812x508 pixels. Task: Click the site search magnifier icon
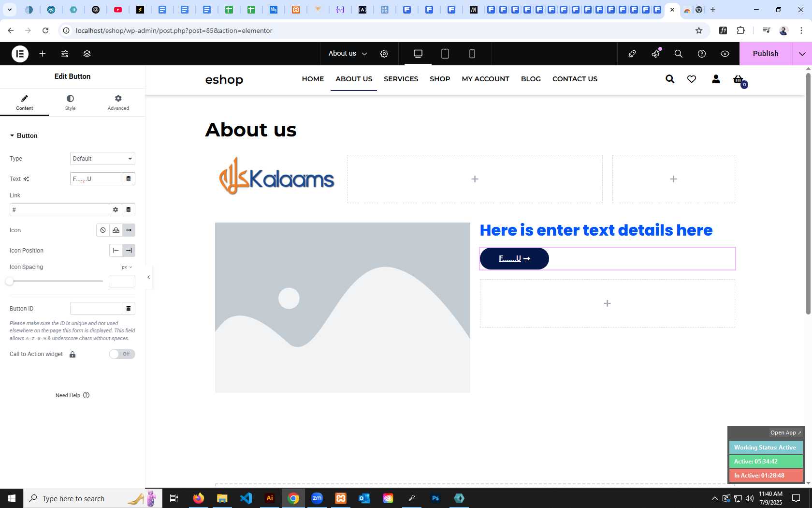670,79
